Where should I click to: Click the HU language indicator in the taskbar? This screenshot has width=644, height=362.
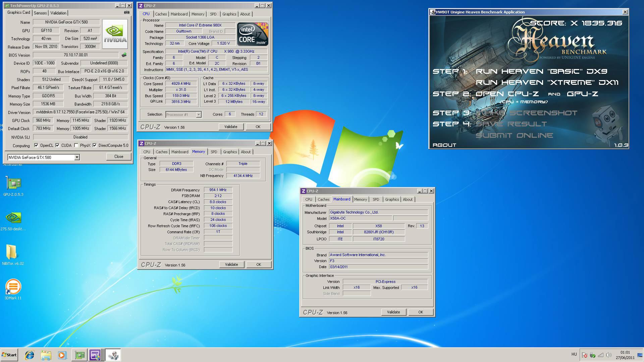click(x=574, y=354)
